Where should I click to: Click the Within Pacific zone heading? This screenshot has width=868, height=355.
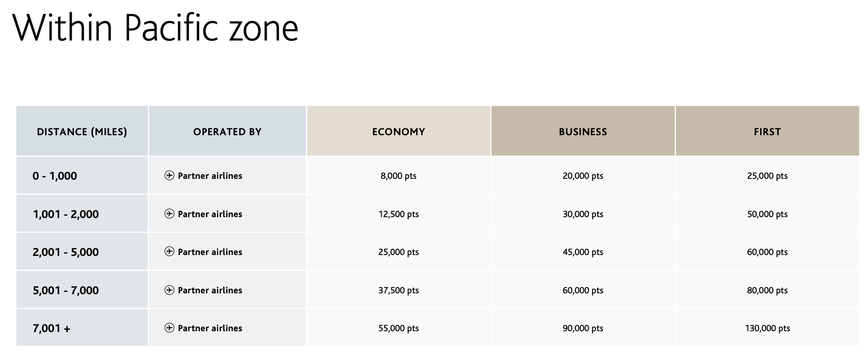[x=155, y=28]
